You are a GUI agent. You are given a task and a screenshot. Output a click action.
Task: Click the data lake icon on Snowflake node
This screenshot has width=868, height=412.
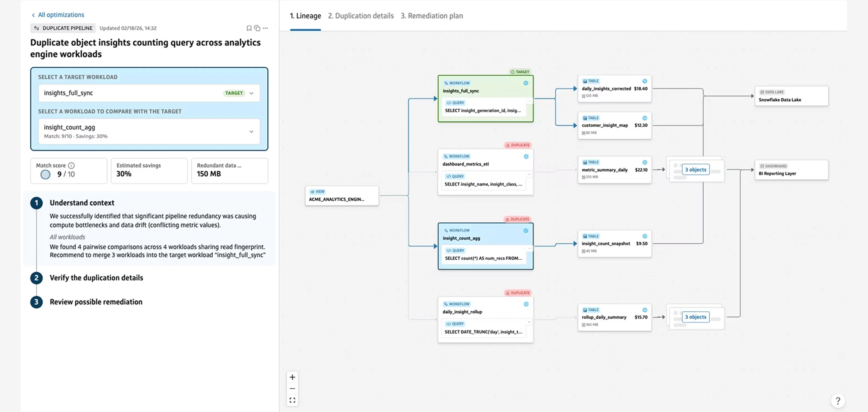point(762,92)
